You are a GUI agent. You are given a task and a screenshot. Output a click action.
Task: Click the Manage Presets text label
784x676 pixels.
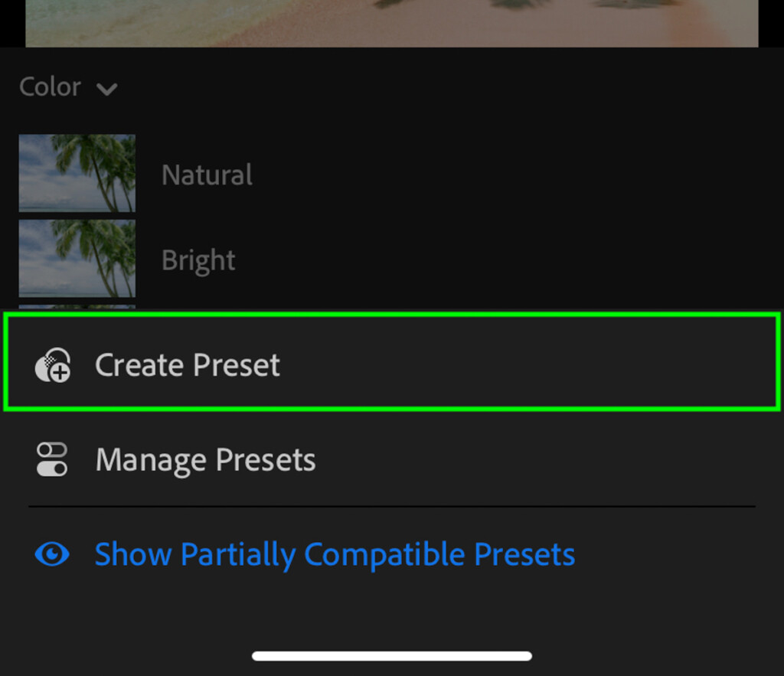[205, 461]
